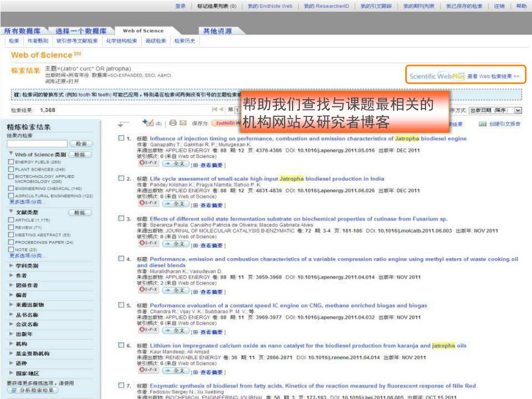Click the email envelope icon
The image size is (532, 399).
[183, 123]
